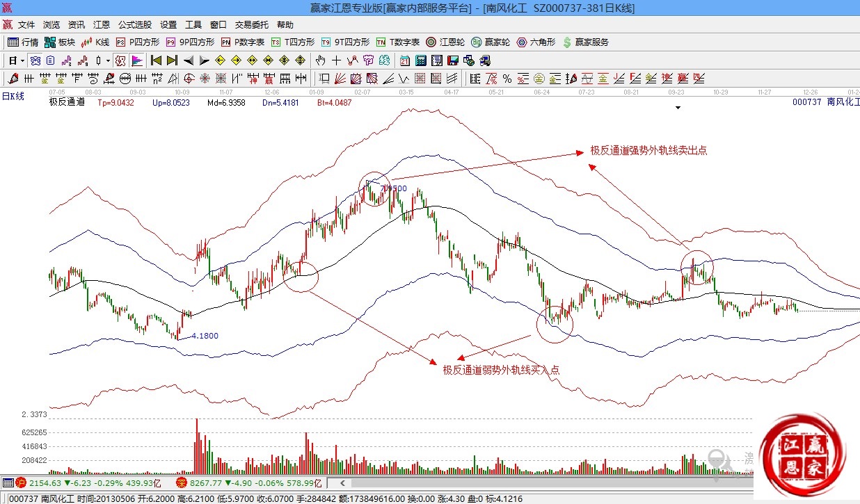860x504 pixels.
Task: Select the percent sign drawing tool
Action: click(507, 78)
